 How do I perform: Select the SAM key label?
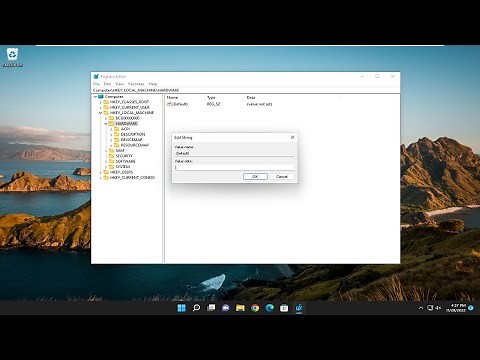click(120, 150)
